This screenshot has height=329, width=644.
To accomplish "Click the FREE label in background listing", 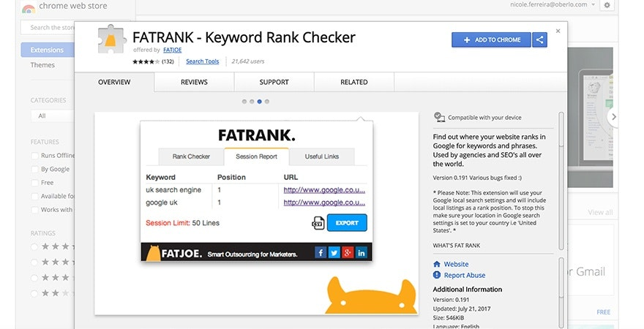I will 603,312.
